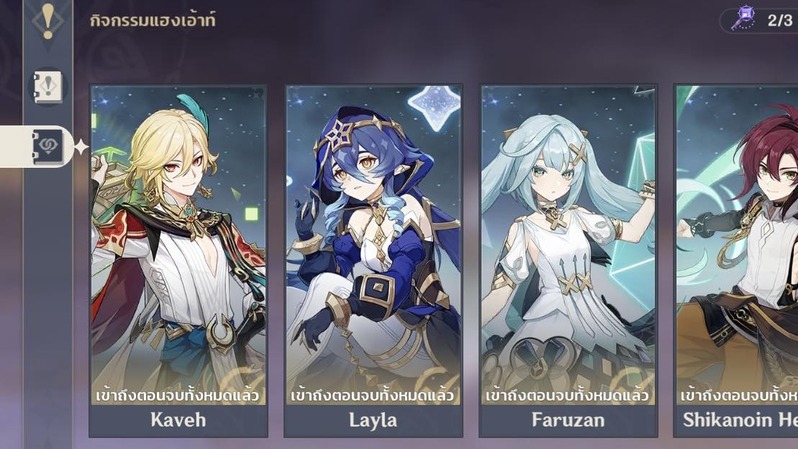Click Layla's all-endings-reached status text
Screen dimensions: 798x449
(373, 395)
